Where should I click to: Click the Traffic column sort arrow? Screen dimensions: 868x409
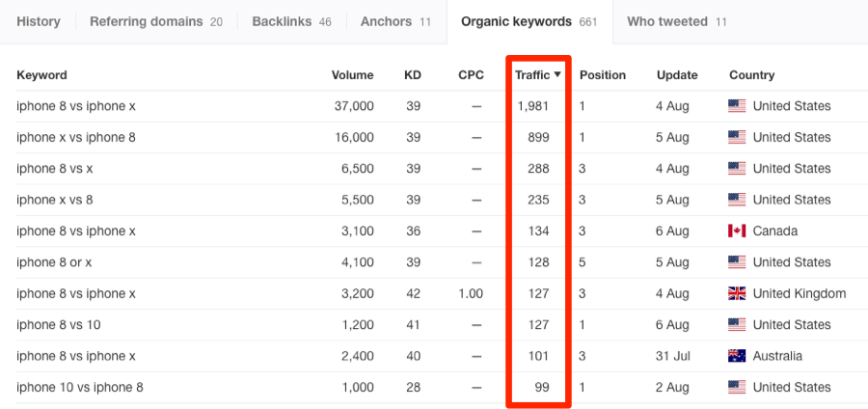[x=557, y=75]
